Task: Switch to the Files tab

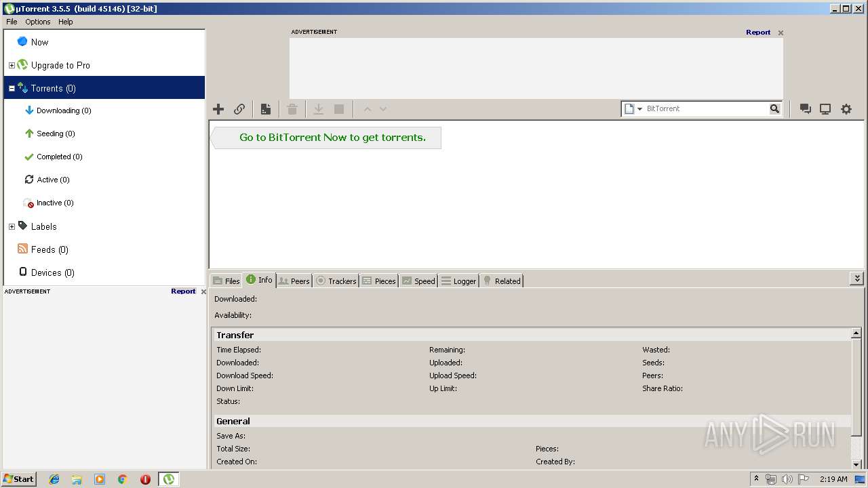Action: tap(226, 281)
